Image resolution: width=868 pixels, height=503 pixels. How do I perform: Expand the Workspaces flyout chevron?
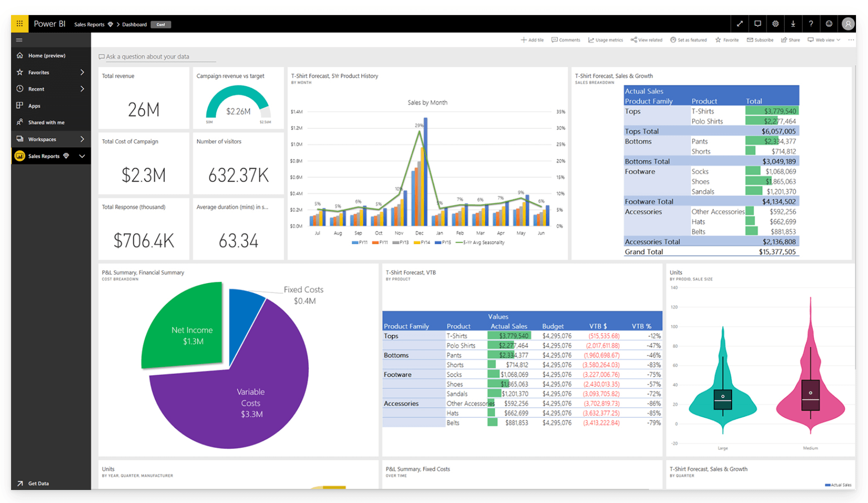coord(82,139)
